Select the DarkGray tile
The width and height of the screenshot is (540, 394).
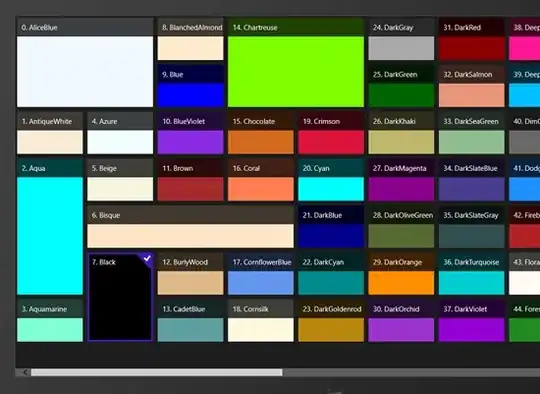(x=401, y=39)
